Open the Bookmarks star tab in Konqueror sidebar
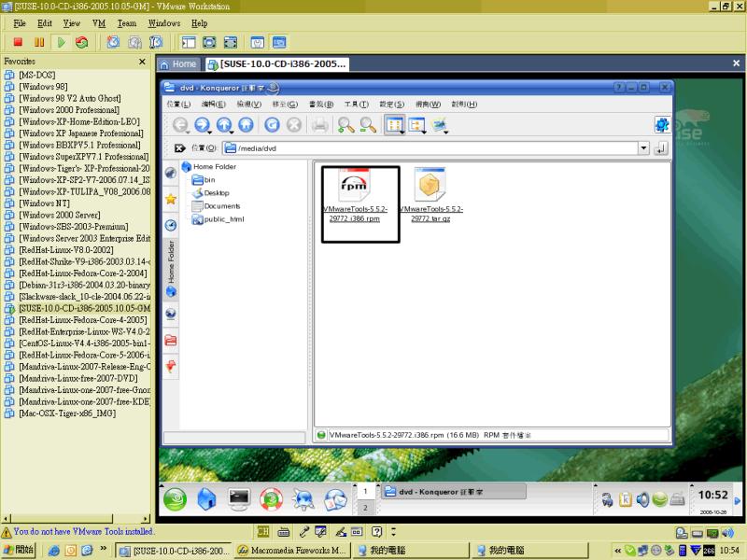Screen dimensions: 747x560 [x=171, y=199]
